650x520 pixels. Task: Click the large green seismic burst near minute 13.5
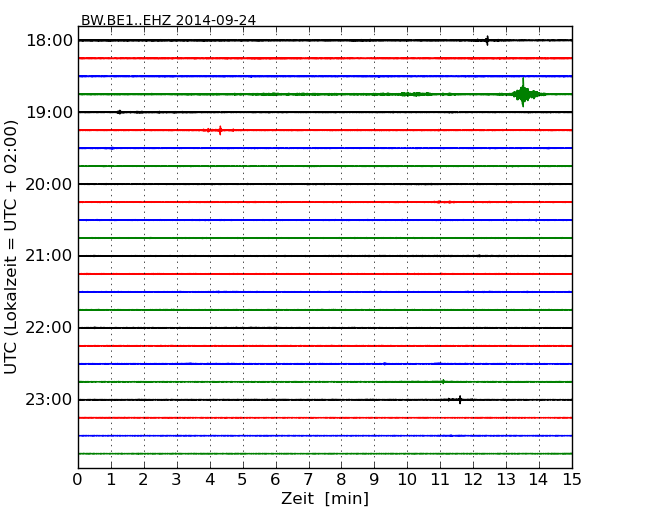point(523,93)
